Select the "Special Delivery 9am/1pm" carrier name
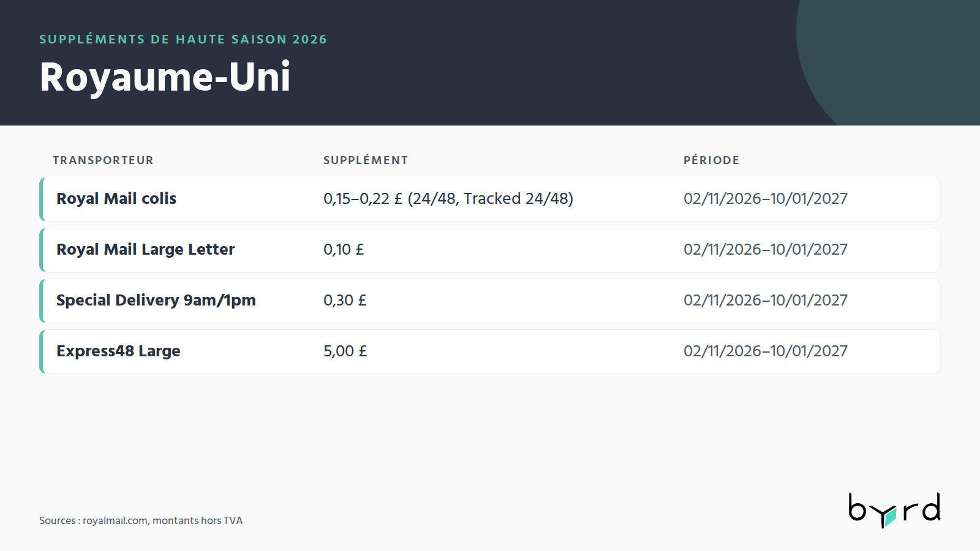The image size is (980, 551). point(156,301)
